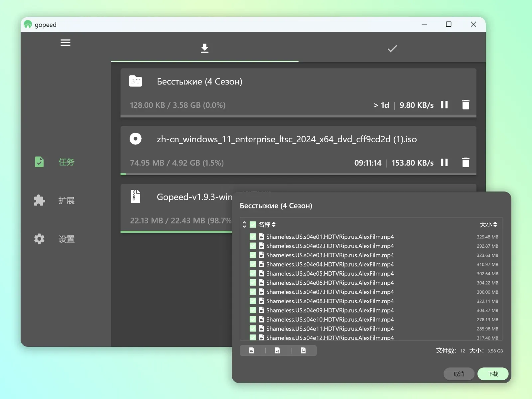Viewport: 532px width, 399px height.
Task: Uncheck Shameless.US.s04e12 file checkbox
Action: coord(253,337)
